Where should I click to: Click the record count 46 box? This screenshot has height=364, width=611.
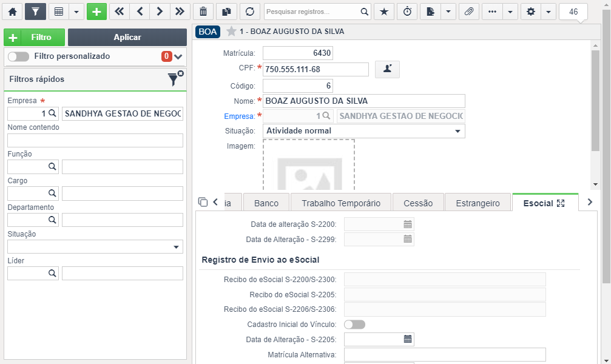[573, 12]
